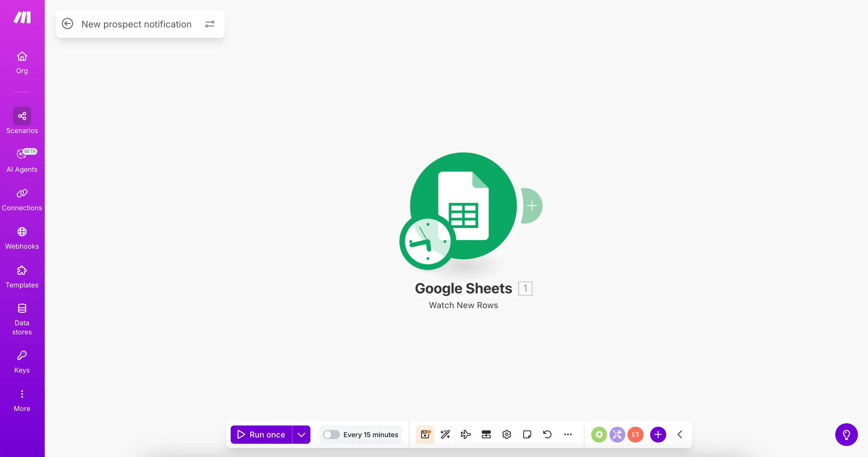Image resolution: width=868 pixels, height=457 pixels.
Task: Show More sidebar options
Action: pos(22,400)
